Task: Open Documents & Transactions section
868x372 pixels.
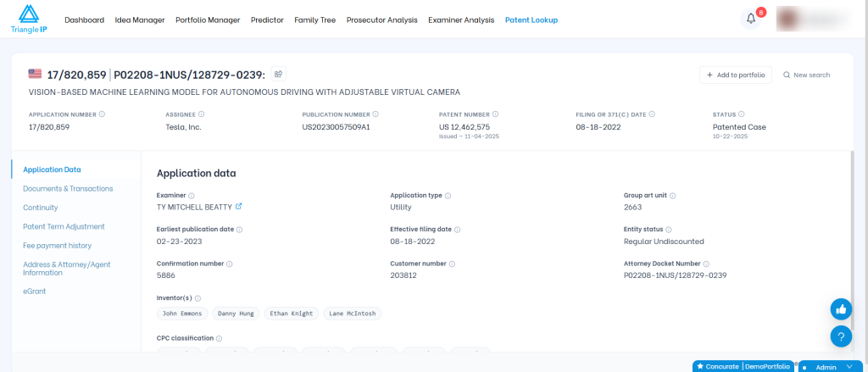Action: tap(68, 189)
